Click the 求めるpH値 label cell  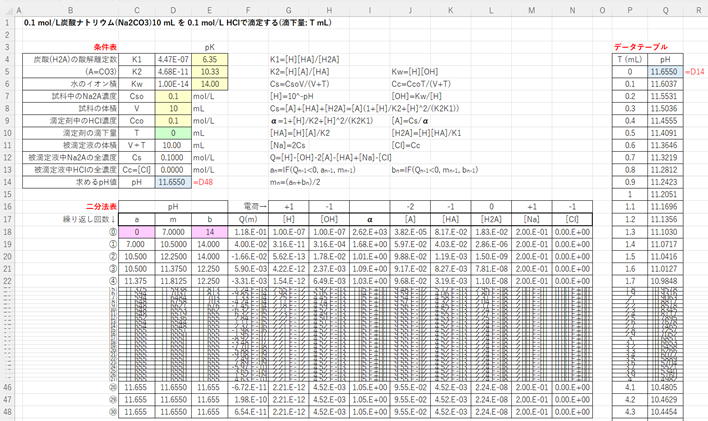click(70, 182)
